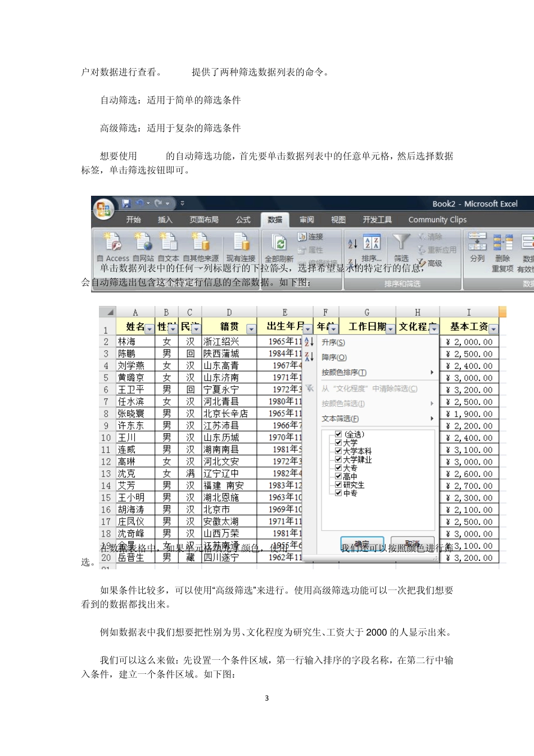Toggle the 大学肄业 checkbox
This screenshot has width=534, height=756.
coord(338,459)
